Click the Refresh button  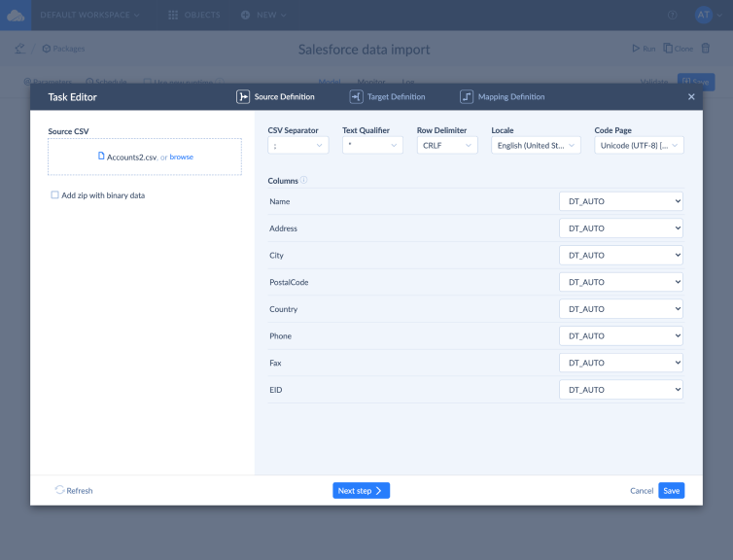pos(74,490)
